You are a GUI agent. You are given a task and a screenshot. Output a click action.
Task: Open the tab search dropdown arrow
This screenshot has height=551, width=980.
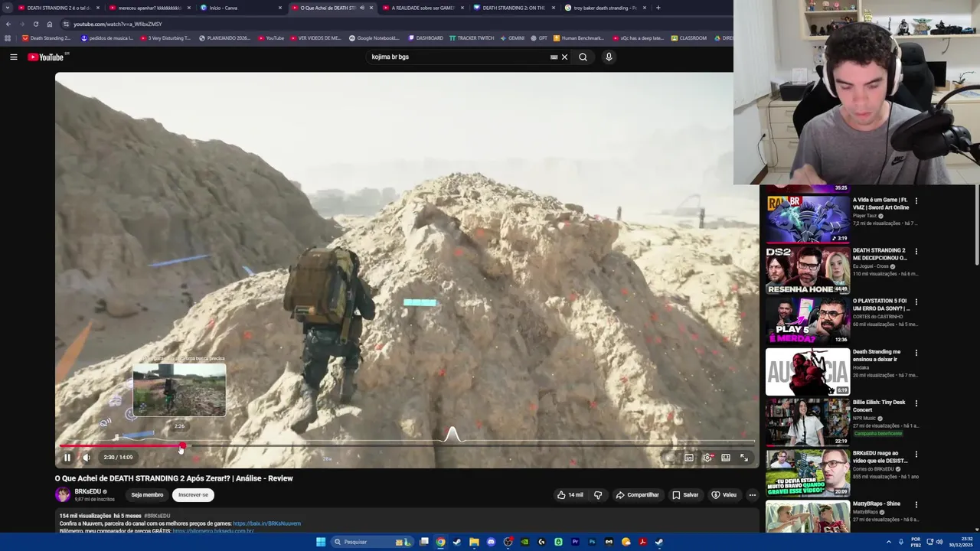coord(8,8)
